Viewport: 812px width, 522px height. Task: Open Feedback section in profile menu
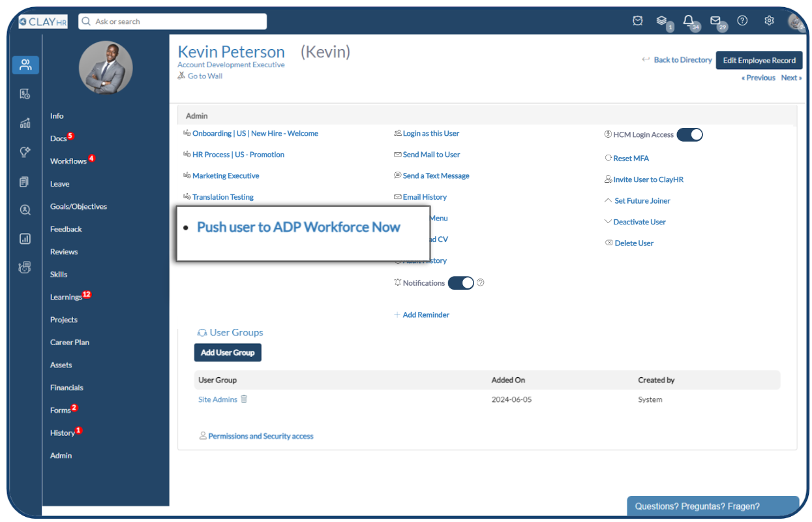point(66,229)
